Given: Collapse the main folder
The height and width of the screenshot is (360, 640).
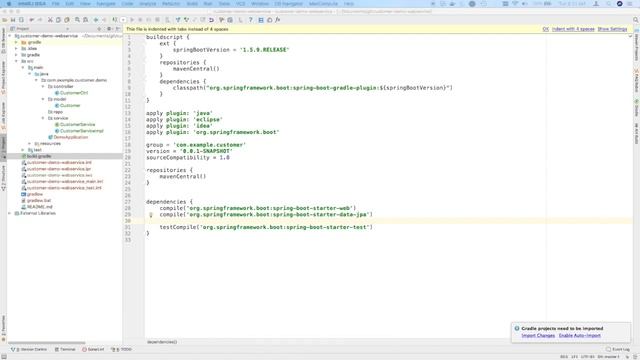Looking at the screenshot, I should click(x=23, y=67).
